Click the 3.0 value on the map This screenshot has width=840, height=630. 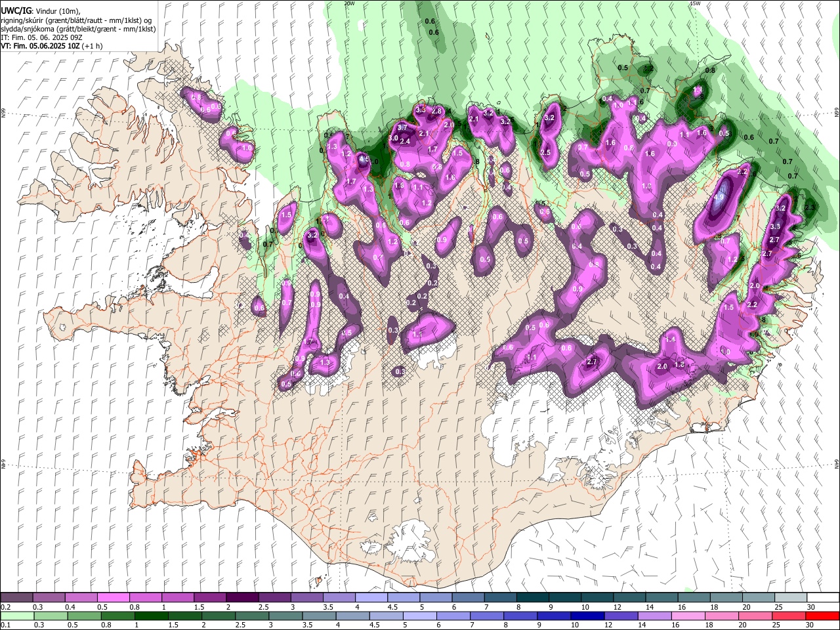(393, 138)
